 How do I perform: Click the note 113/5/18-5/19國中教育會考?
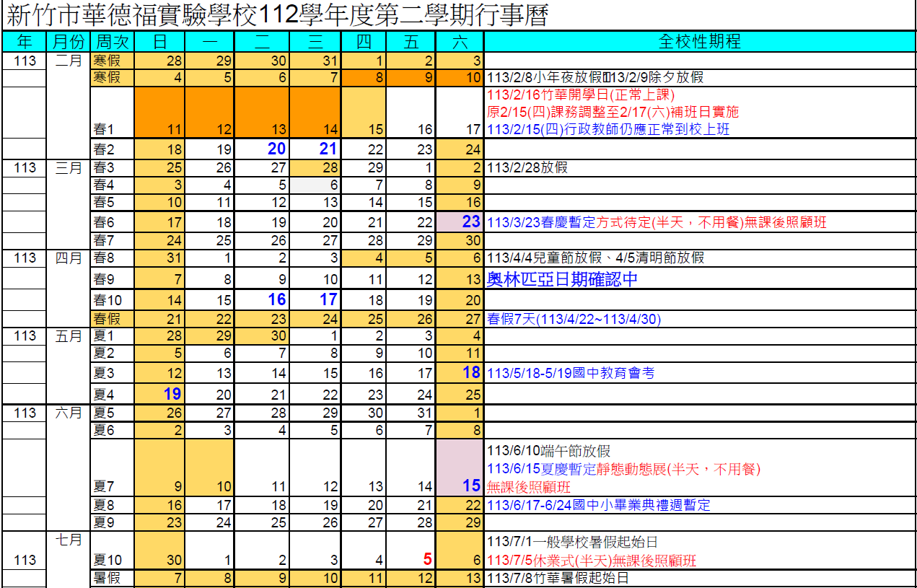click(x=571, y=373)
